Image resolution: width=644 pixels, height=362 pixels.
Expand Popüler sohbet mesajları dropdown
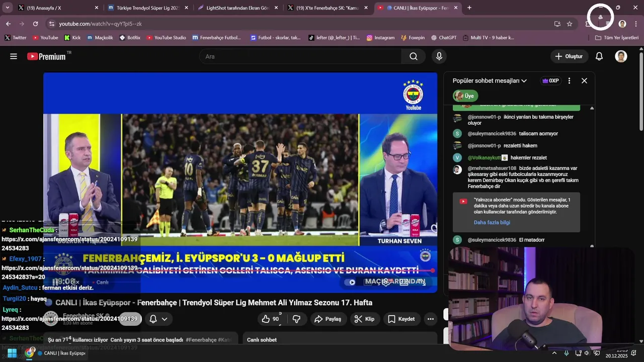pyautogui.click(x=490, y=80)
